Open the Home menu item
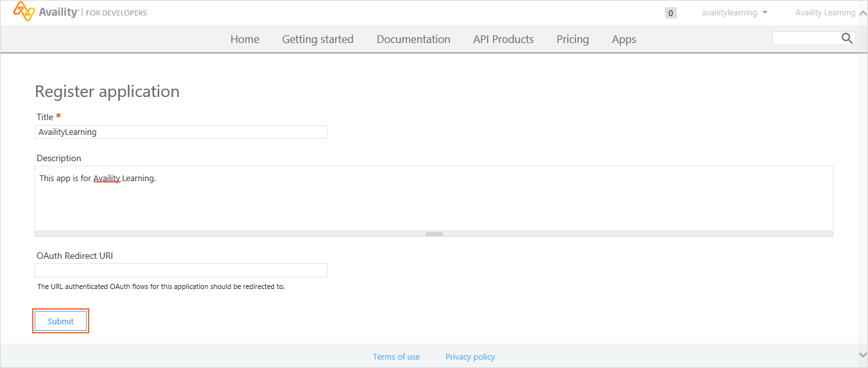 pos(245,39)
